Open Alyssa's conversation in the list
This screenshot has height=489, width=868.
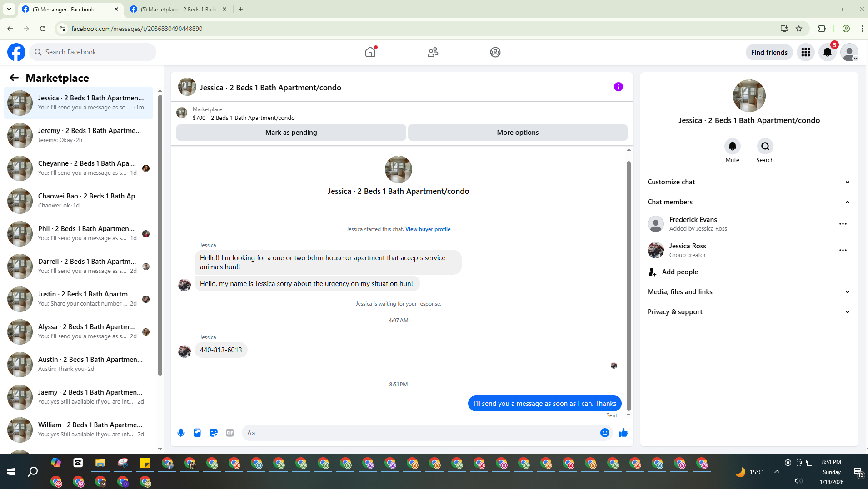click(x=79, y=331)
